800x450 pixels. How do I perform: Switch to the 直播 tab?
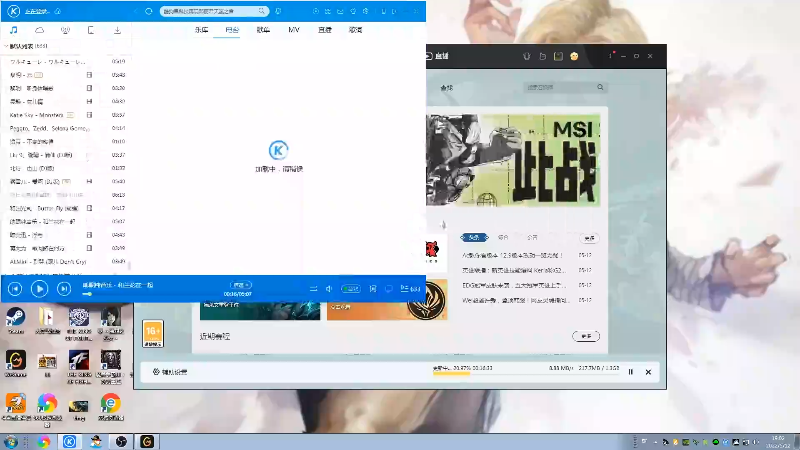pos(324,30)
